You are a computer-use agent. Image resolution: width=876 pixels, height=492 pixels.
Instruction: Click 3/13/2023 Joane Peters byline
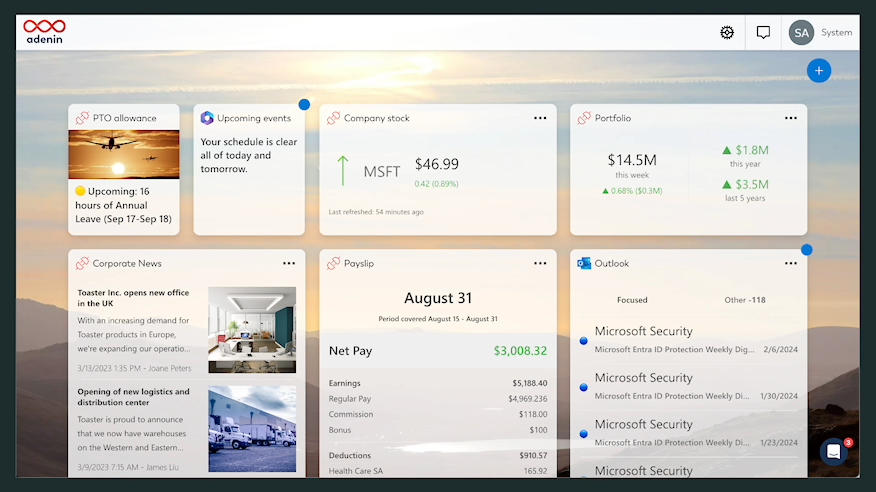(134, 368)
